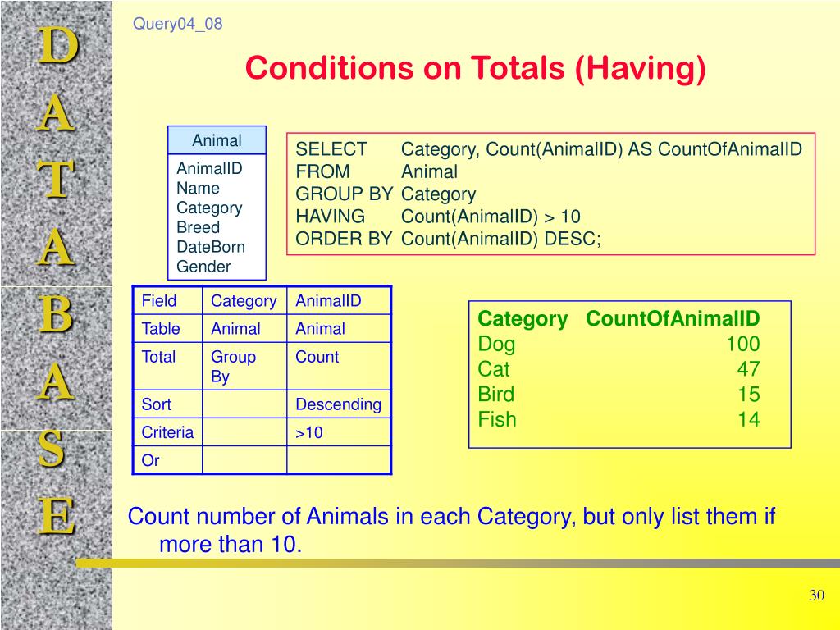Click the value "47" in the results
The width and height of the screenshot is (840, 630).
pos(748,369)
